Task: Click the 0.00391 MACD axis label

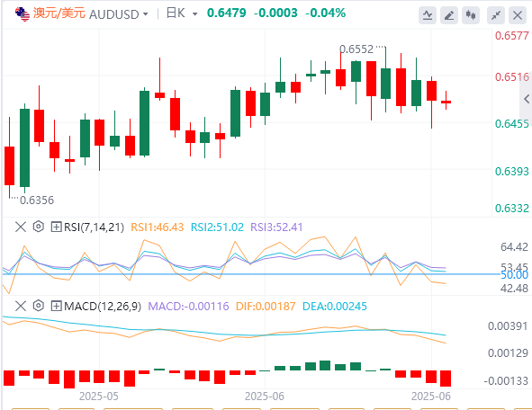Action: point(508,326)
